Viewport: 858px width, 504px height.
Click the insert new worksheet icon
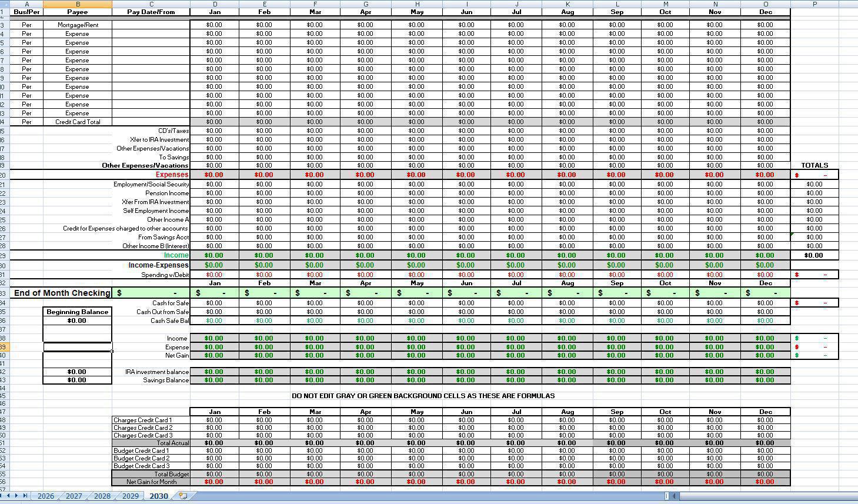point(183,496)
